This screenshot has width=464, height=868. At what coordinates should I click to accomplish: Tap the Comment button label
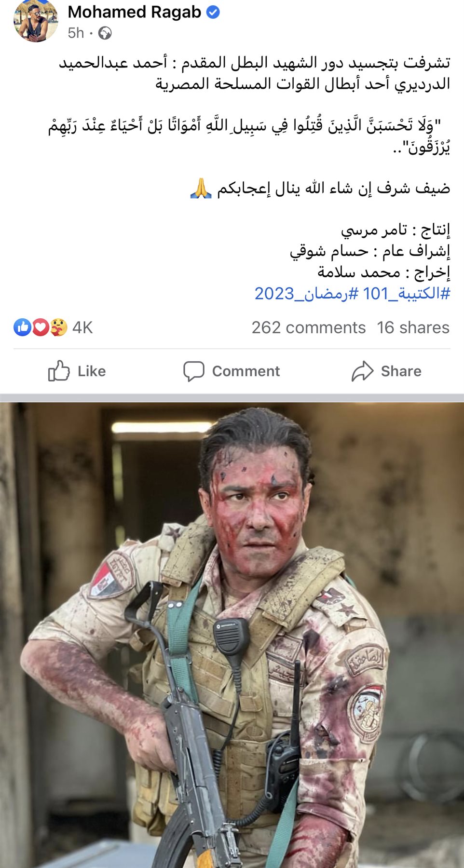(x=246, y=371)
